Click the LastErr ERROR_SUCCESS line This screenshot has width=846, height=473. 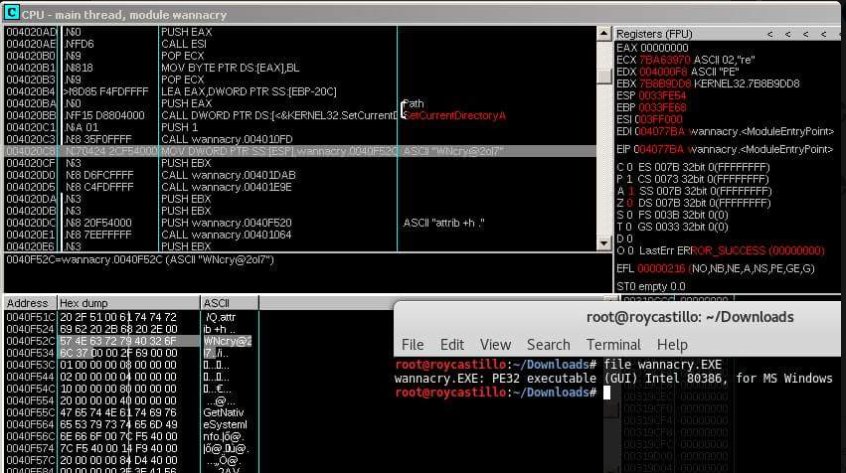tap(732, 251)
